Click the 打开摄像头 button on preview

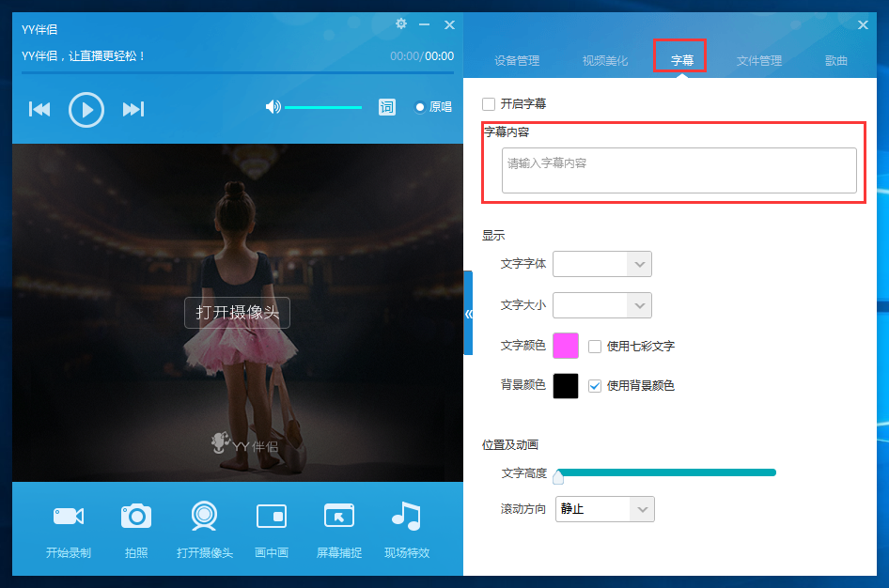tap(237, 313)
